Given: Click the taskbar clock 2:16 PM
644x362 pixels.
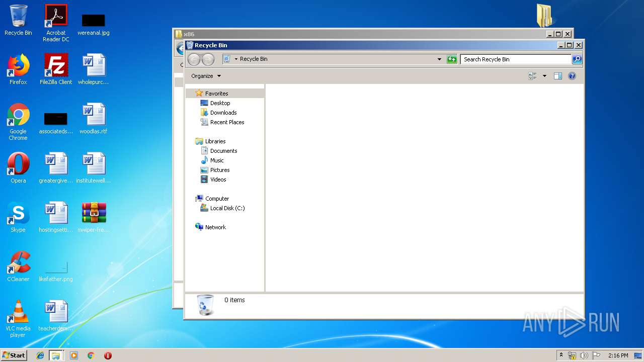Looking at the screenshot, I should point(618,355).
